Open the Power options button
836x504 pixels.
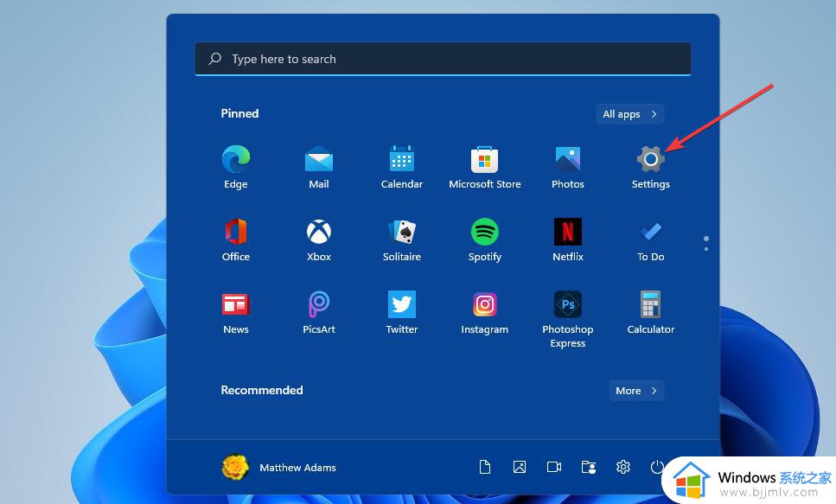pyautogui.click(x=657, y=467)
